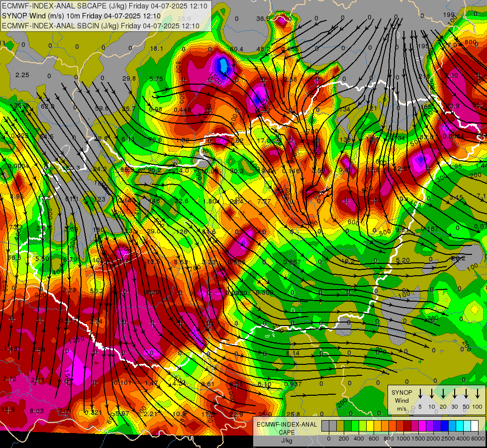Click the 100 m/s wind arrow in legend
The height and width of the screenshot is (448, 487).
[x=478, y=393]
